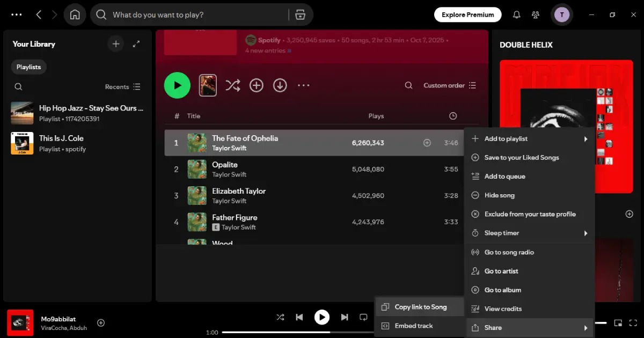Screen dimensions: 644x338
Task: Select Copy link to Song
Action: pyautogui.click(x=421, y=306)
